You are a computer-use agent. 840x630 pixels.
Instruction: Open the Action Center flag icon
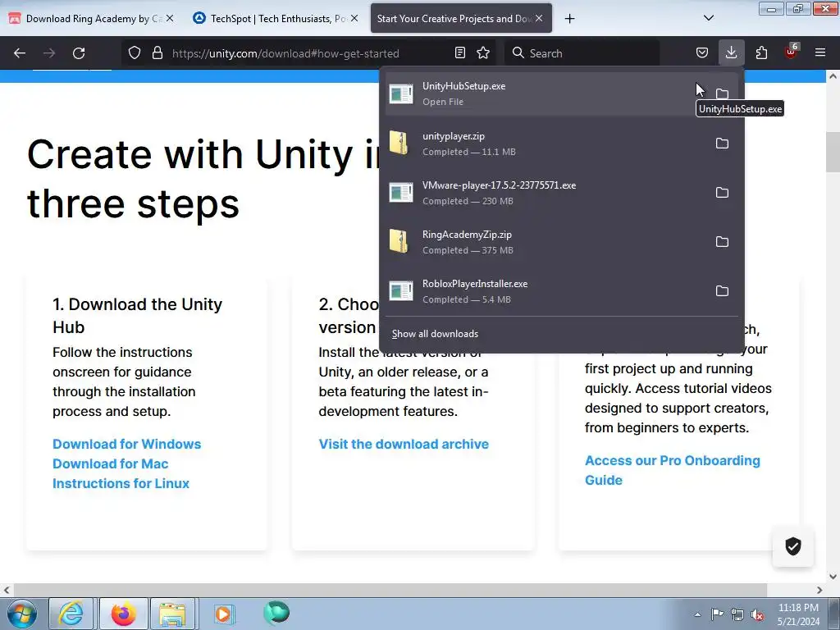[717, 614]
